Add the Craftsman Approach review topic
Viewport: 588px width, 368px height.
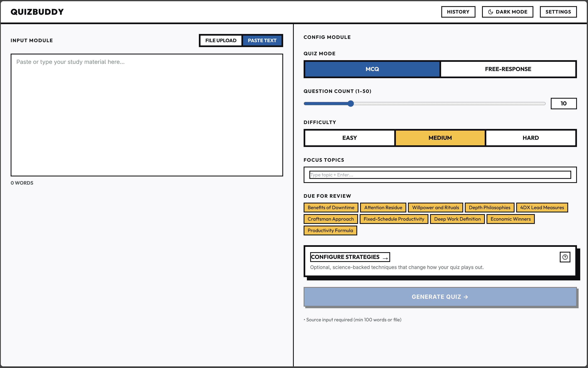pyautogui.click(x=331, y=219)
